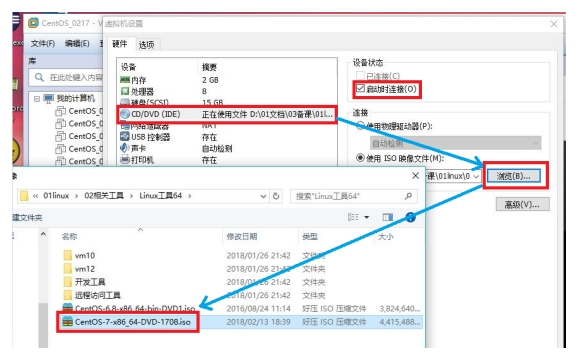
Task: Toggle the 启动时连接(O) checkbox
Action: pos(360,89)
